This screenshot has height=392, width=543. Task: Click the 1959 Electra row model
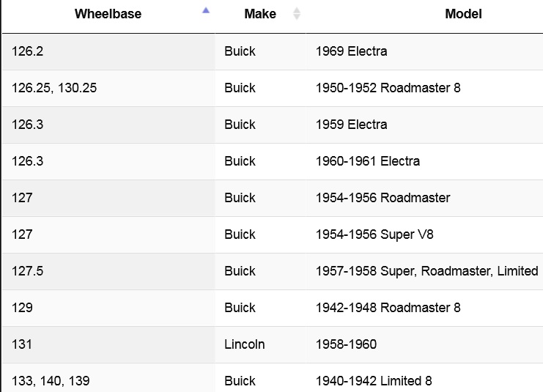tap(351, 125)
